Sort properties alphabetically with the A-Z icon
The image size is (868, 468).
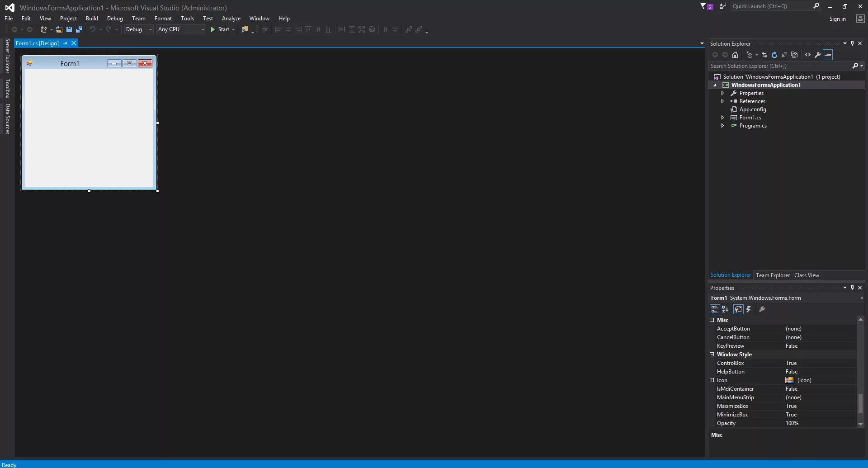pos(725,309)
